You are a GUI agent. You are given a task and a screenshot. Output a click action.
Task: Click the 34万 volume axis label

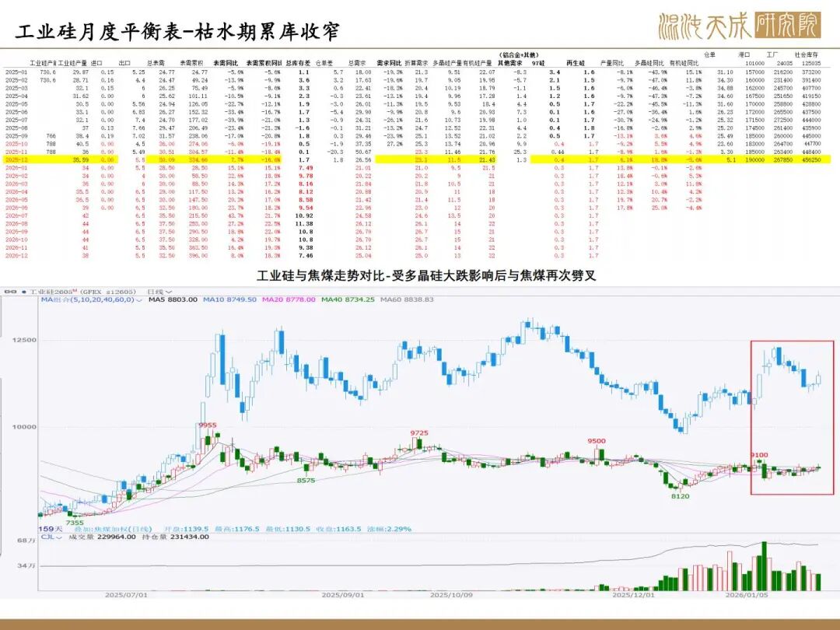pos(26,565)
